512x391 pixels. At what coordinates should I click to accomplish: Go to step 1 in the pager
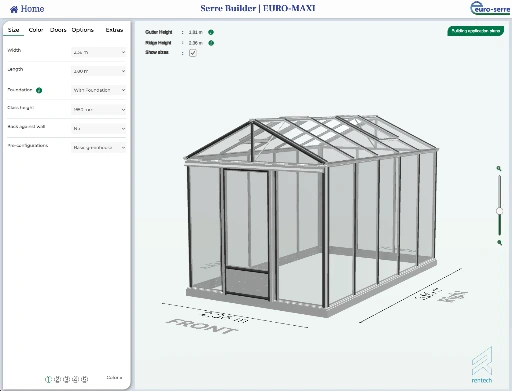(x=48, y=379)
